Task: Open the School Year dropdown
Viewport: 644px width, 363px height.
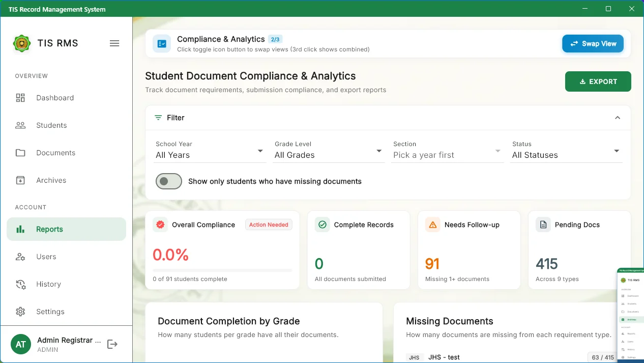Action: click(x=211, y=151)
